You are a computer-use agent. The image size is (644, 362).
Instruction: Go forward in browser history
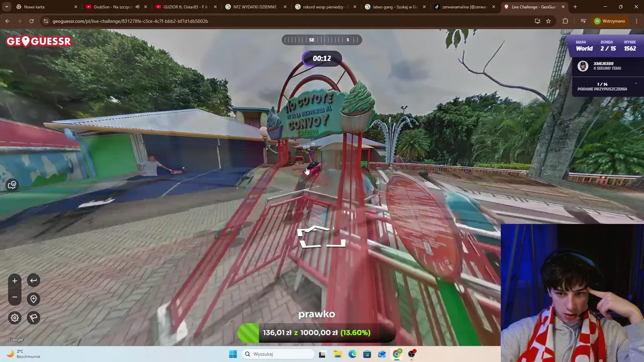(19, 21)
